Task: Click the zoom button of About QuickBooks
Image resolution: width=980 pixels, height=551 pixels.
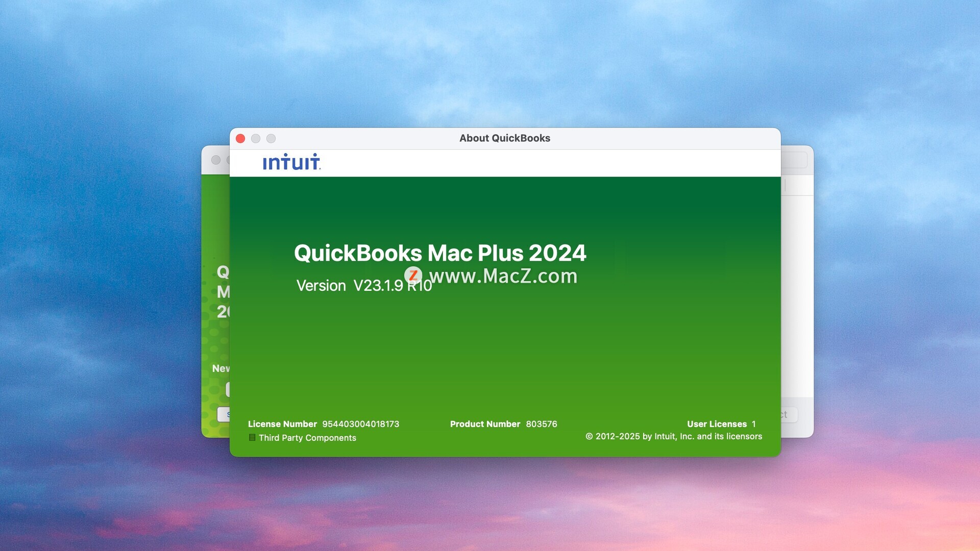Action: (271, 138)
